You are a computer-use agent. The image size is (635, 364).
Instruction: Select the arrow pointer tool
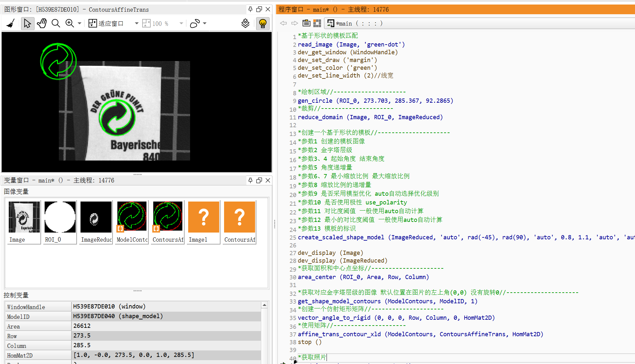(27, 23)
